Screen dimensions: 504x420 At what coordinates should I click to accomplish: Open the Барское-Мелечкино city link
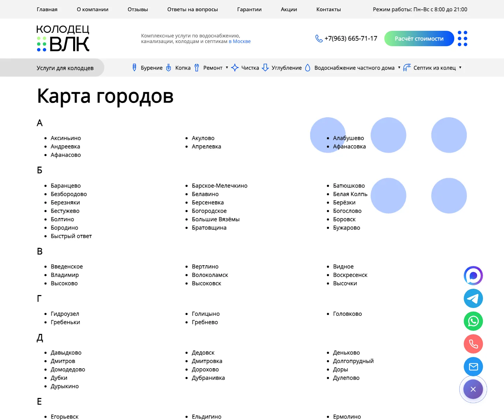219,186
